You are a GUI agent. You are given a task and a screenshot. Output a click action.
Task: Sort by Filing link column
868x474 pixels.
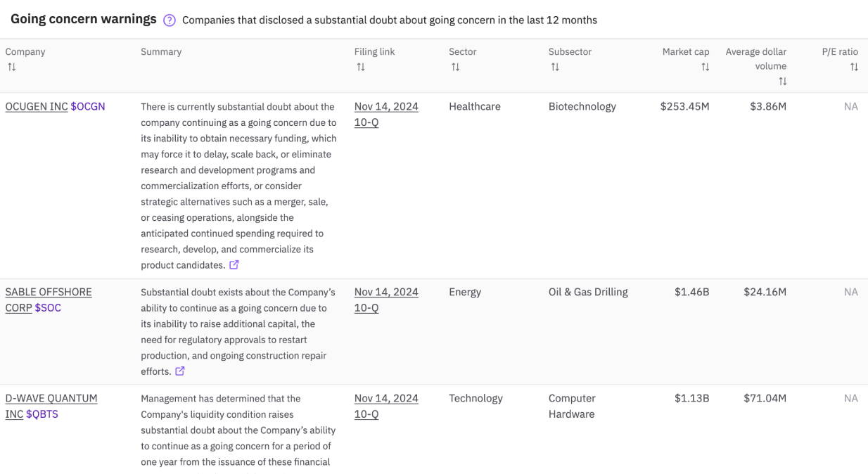coord(361,67)
